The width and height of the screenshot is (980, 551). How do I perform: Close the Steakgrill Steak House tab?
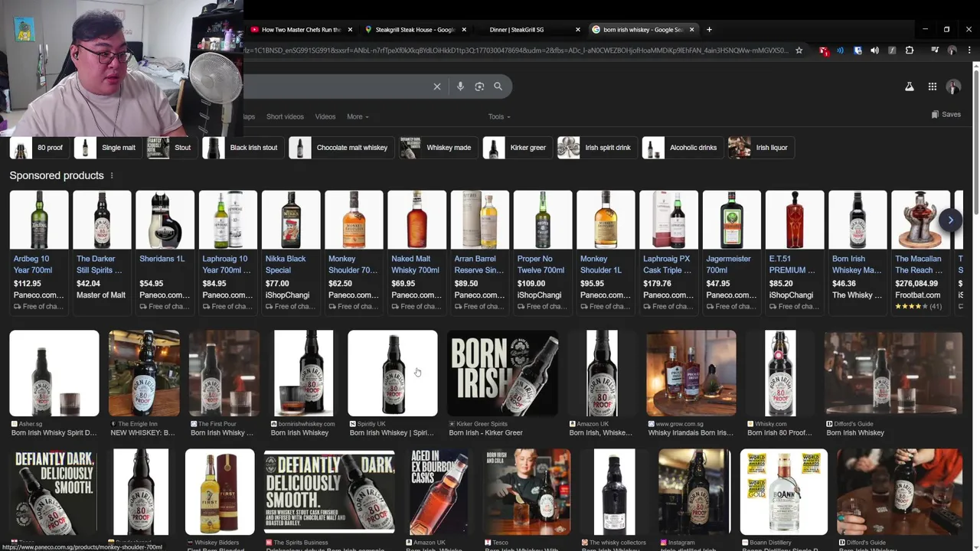463,30
